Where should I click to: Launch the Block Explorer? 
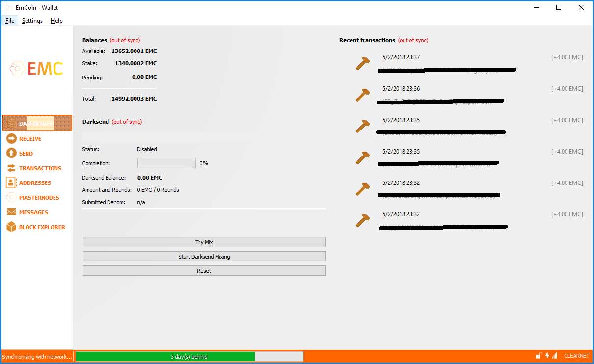pyautogui.click(x=36, y=227)
